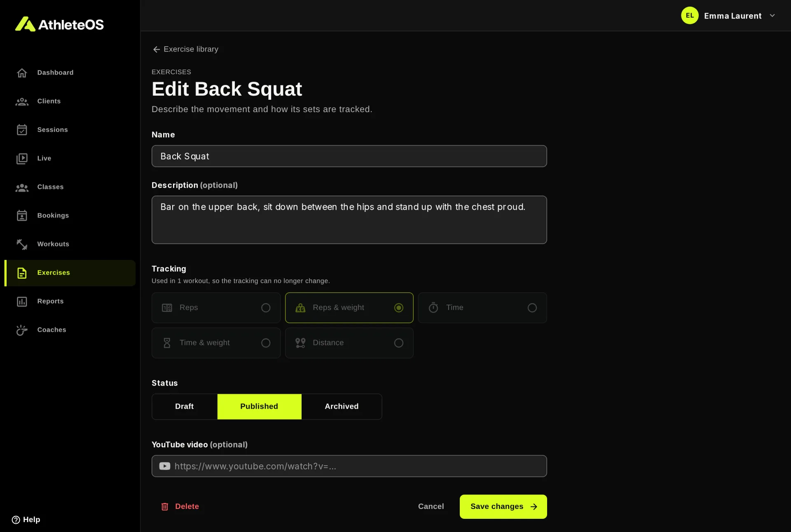Screen dimensions: 791x532
Task: Click the Cancel button
Action: click(431, 506)
